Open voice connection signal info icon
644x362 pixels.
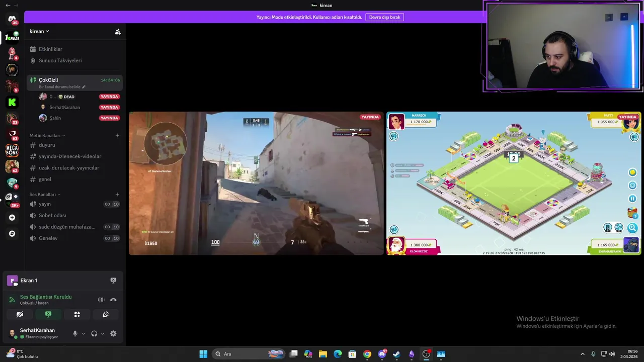[x=12, y=300]
